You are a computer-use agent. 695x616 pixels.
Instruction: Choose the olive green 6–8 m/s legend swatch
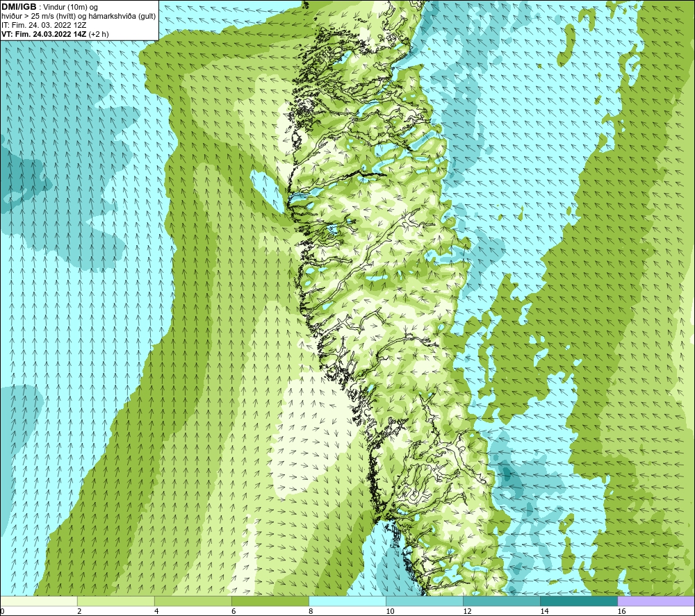coord(270,601)
